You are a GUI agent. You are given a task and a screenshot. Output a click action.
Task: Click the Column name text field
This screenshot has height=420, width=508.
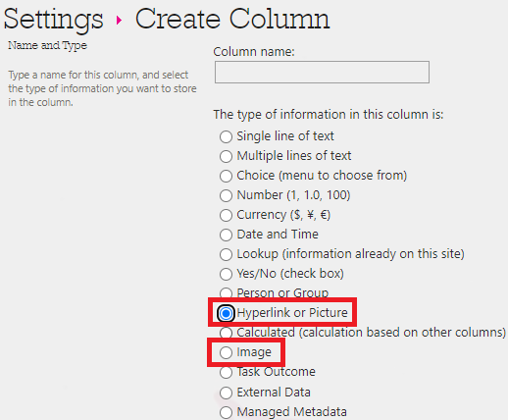[x=322, y=72]
